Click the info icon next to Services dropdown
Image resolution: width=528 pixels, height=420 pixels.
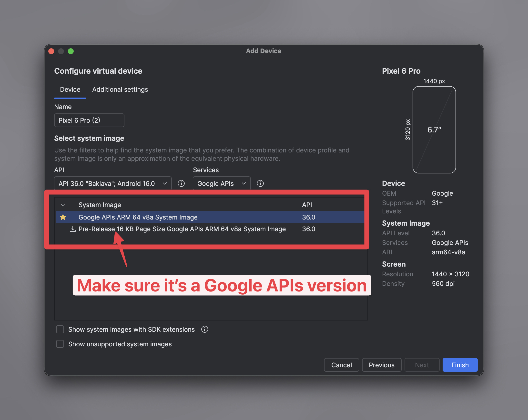[x=260, y=184]
